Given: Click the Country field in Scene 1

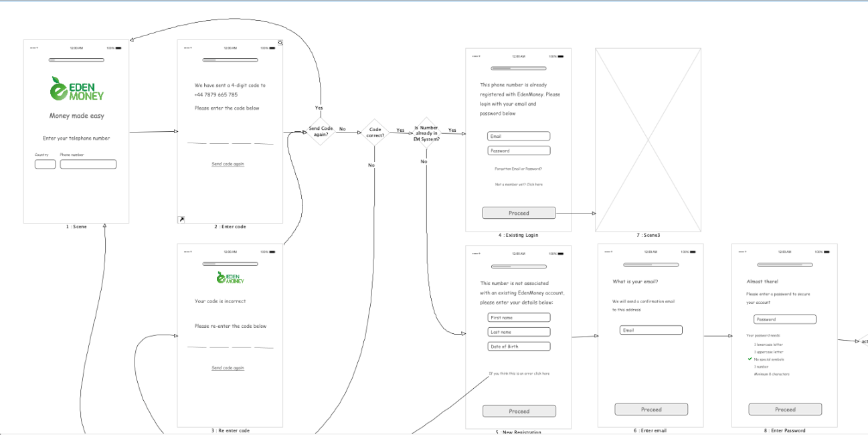Looking at the screenshot, I should [46, 164].
